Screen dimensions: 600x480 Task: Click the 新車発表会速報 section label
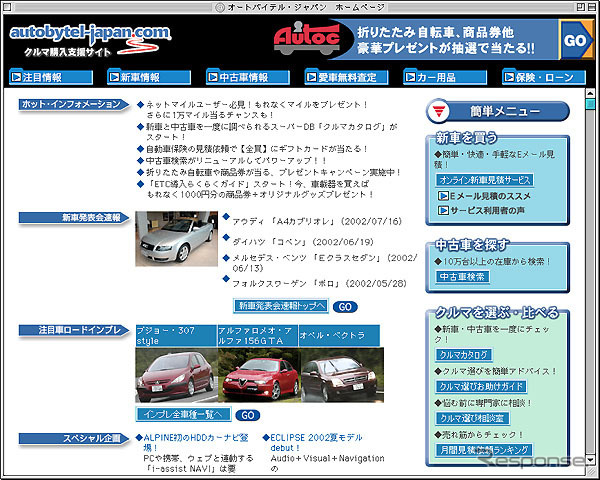point(74,218)
